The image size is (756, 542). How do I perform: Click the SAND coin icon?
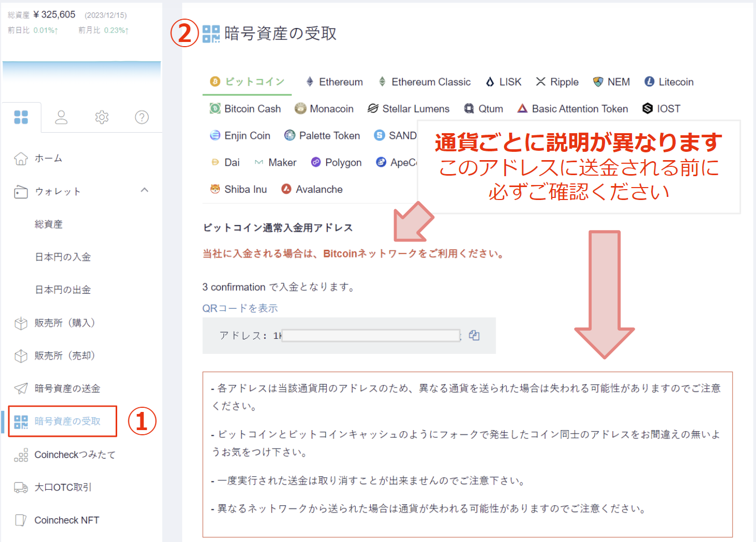click(x=380, y=135)
